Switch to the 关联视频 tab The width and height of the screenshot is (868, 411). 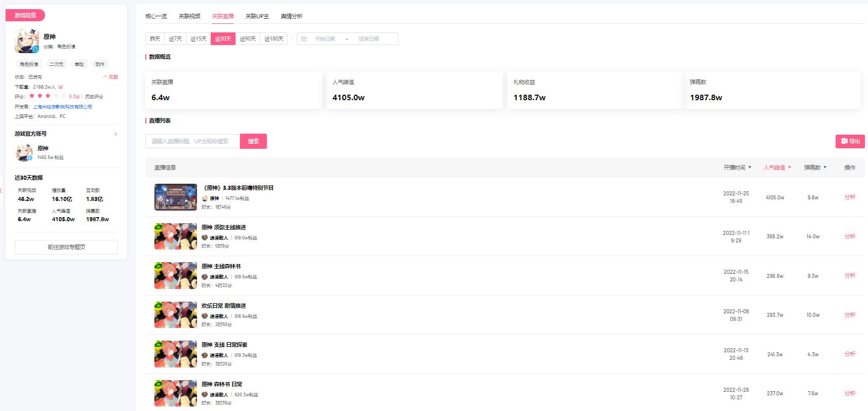pyautogui.click(x=189, y=16)
